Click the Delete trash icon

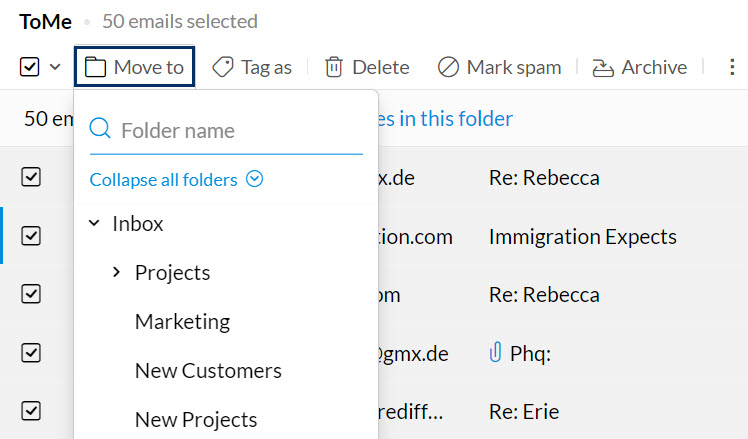(334, 67)
